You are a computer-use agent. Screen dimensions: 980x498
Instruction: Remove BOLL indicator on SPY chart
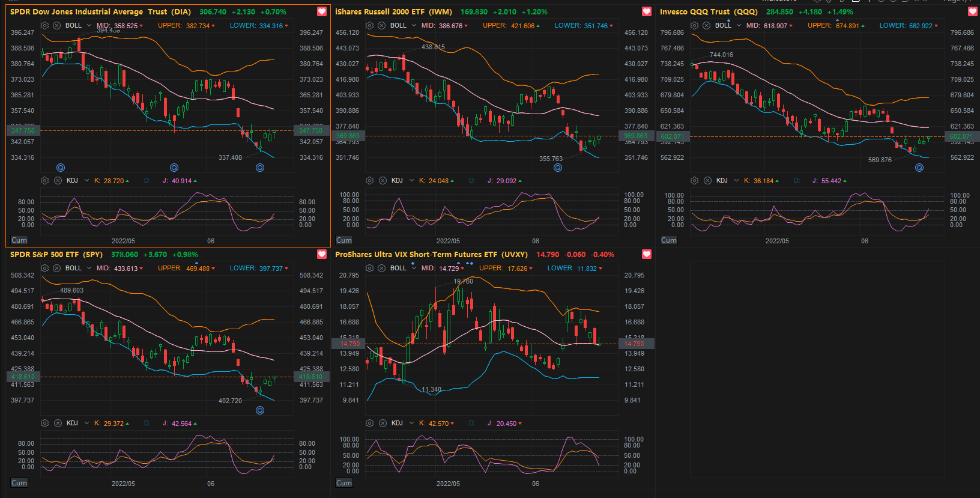coord(56,269)
